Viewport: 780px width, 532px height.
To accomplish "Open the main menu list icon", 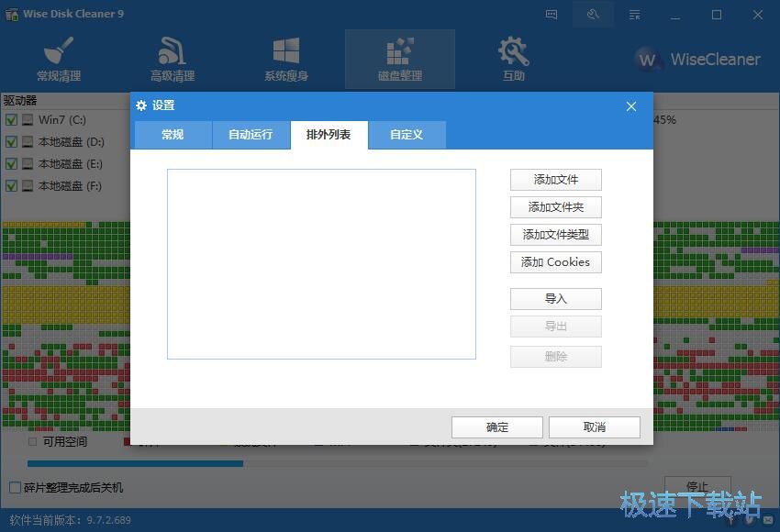I will (634, 15).
